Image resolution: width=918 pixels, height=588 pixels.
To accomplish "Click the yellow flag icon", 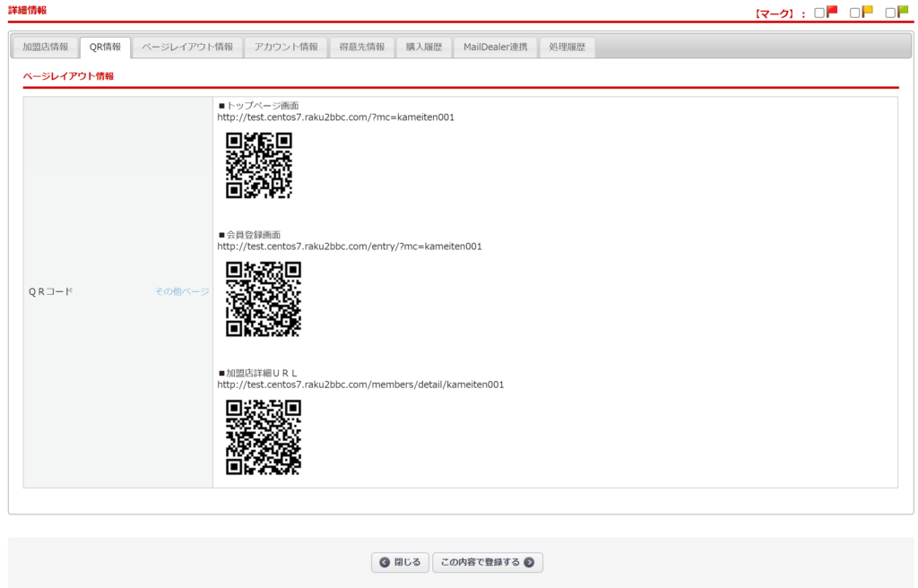I will [868, 12].
